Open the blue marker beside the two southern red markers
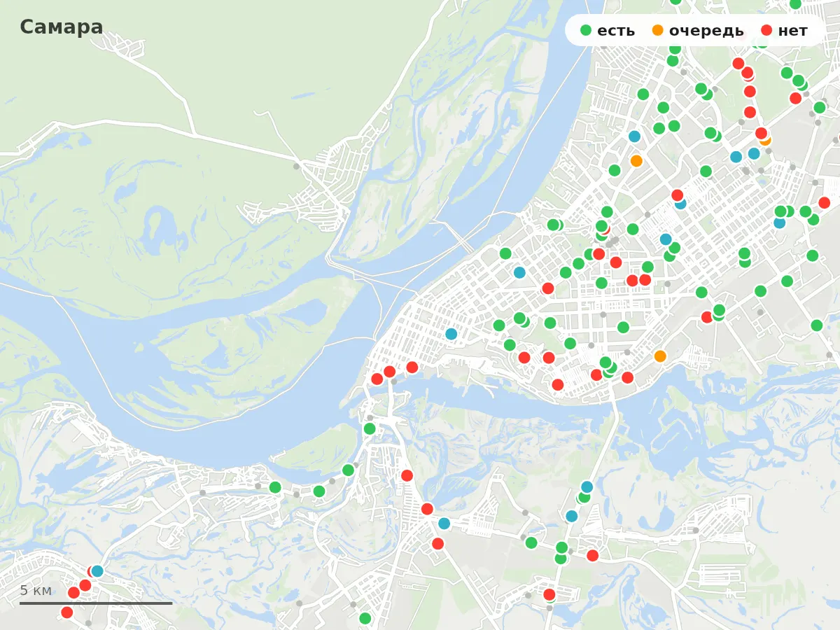This screenshot has width=840, height=630. [x=444, y=524]
